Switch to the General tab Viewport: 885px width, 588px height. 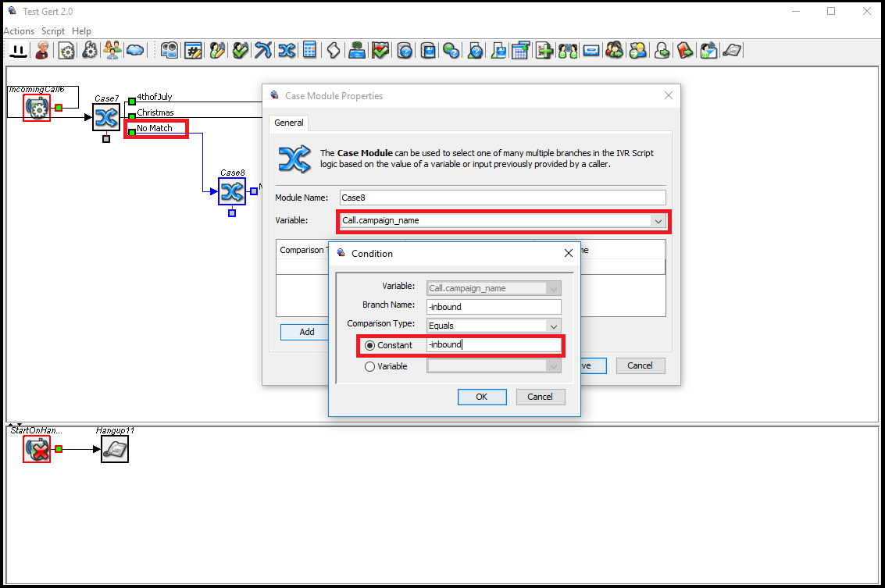tap(288, 123)
